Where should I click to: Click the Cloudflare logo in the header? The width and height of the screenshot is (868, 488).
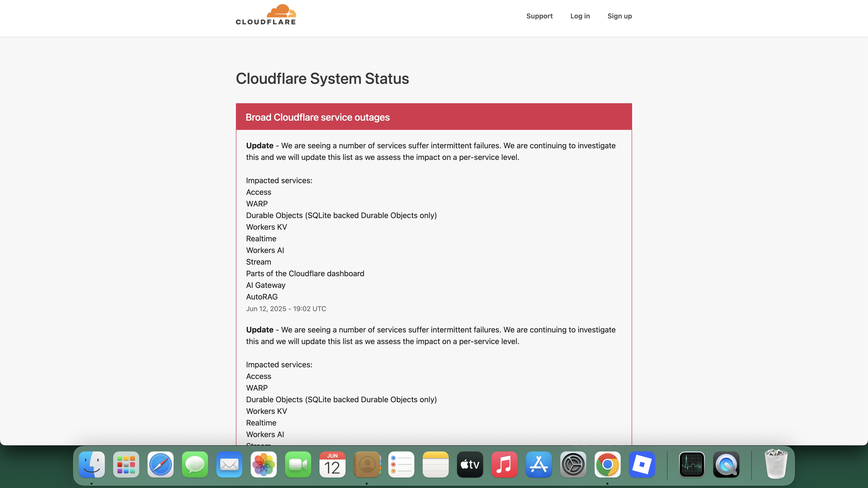[265, 15]
